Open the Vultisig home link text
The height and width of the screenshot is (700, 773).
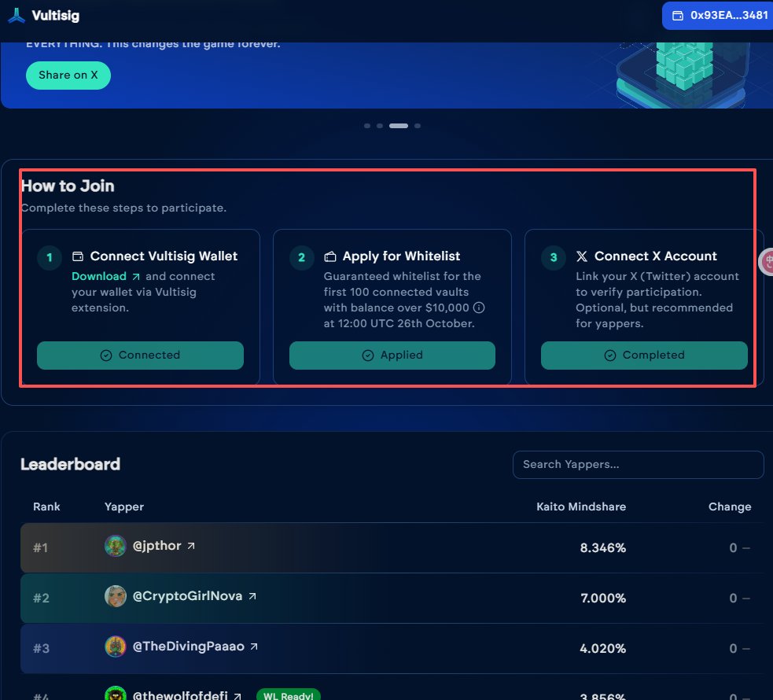[55, 16]
